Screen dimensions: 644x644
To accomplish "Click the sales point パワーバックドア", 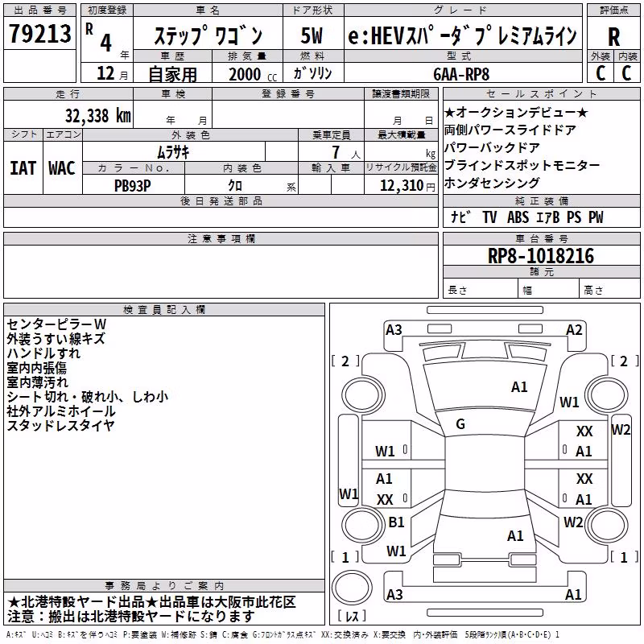I will [x=492, y=147].
